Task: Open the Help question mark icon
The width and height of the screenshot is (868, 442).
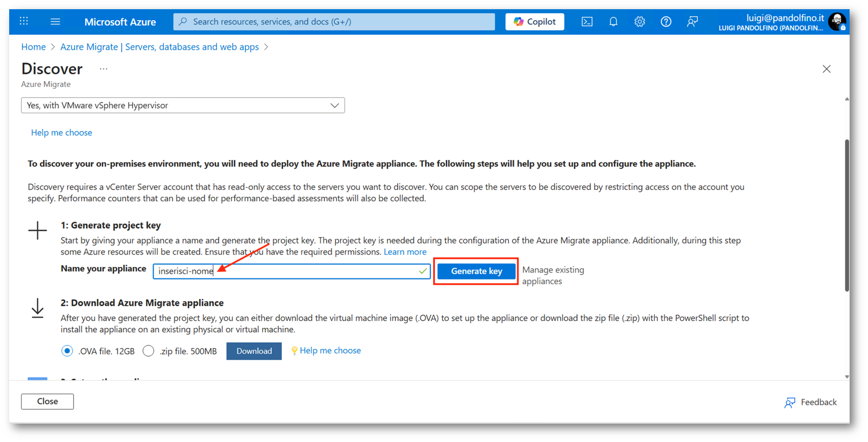Action: [x=666, y=21]
